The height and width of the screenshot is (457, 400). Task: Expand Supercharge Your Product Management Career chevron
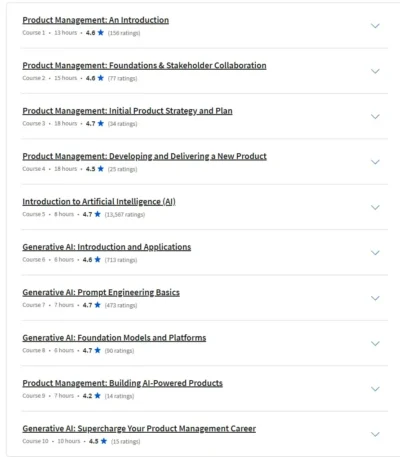coord(375,434)
